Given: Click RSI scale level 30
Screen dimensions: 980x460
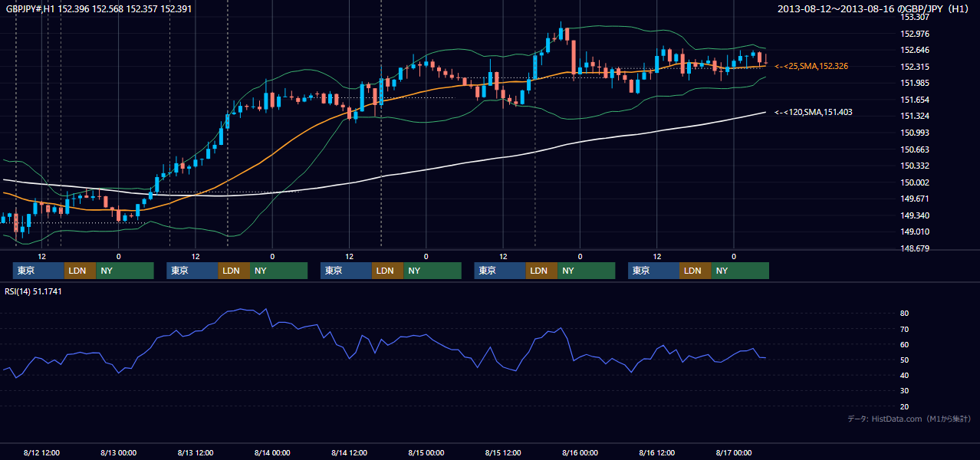Looking at the screenshot, I should click(x=904, y=391).
